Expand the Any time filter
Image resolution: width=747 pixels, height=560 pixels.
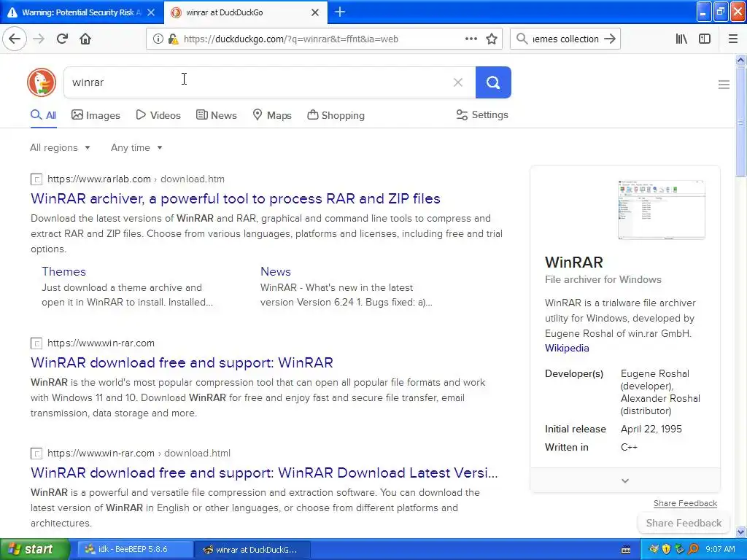click(136, 147)
